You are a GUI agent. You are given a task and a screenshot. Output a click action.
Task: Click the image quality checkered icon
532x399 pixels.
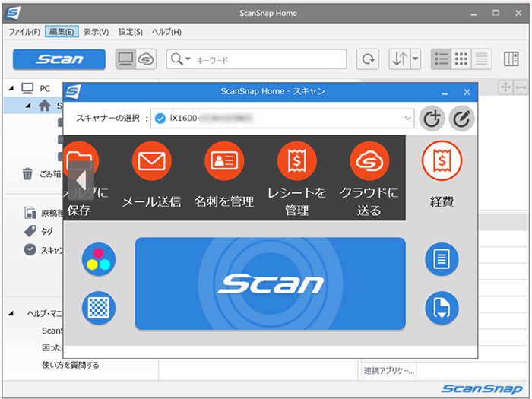click(x=99, y=308)
